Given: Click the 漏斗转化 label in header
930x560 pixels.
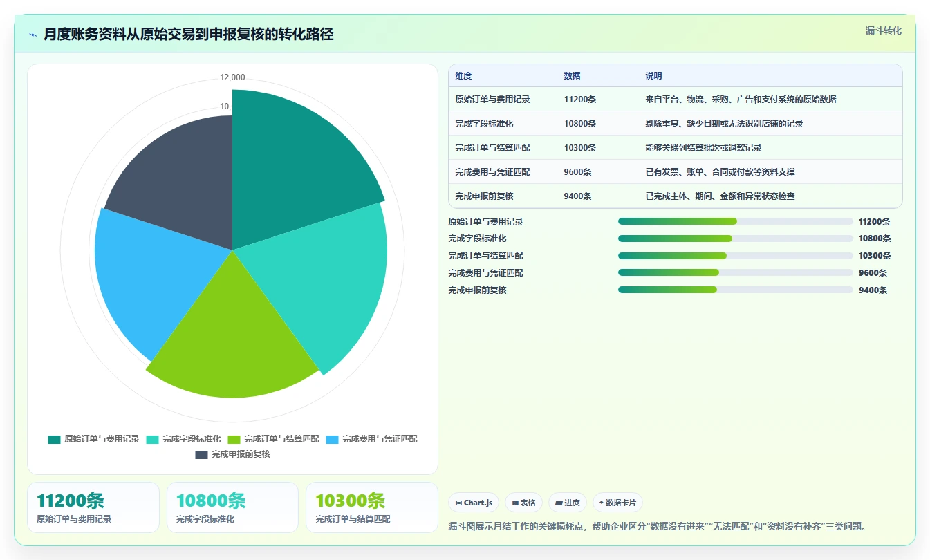Looking at the screenshot, I should [x=883, y=30].
